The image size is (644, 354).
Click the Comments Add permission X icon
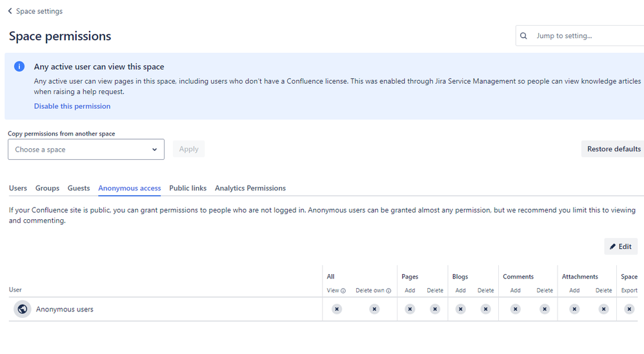point(516,309)
